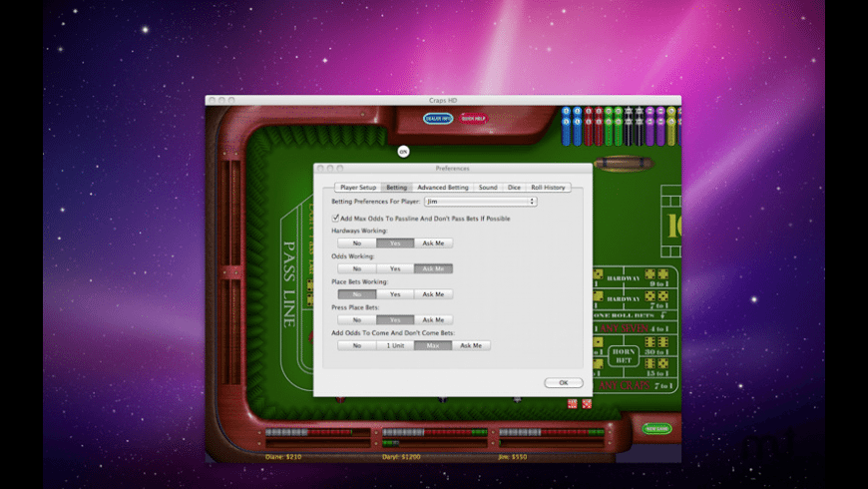
Task: Click the red Quick Help button
Action: 473,119
